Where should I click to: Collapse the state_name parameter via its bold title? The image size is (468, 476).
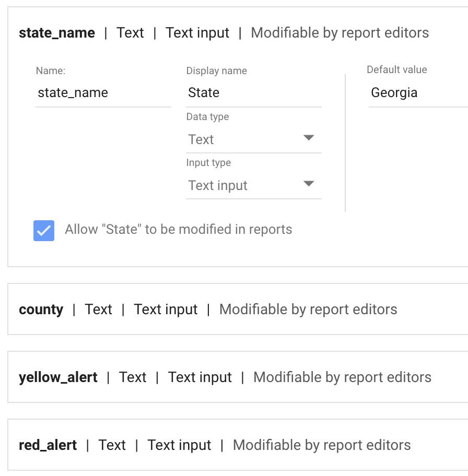(57, 33)
